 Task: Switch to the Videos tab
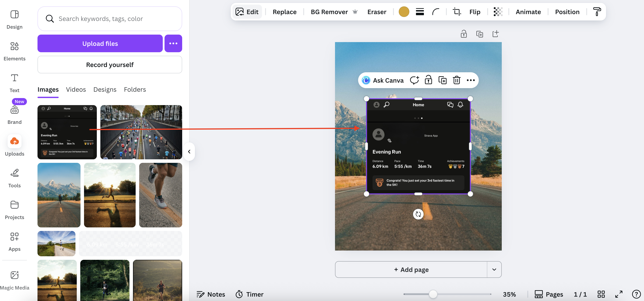pyautogui.click(x=76, y=89)
